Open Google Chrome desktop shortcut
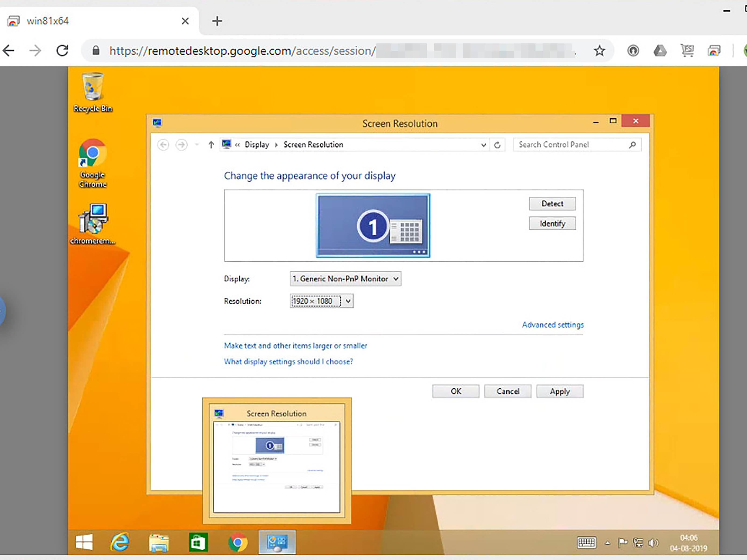This screenshot has height=560, width=747. pyautogui.click(x=92, y=163)
